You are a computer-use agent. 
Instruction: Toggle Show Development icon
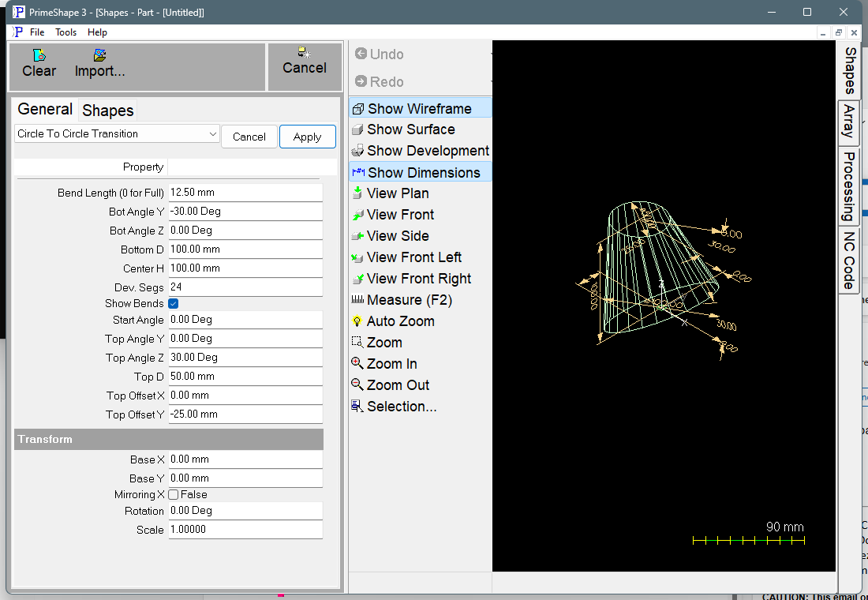point(357,151)
